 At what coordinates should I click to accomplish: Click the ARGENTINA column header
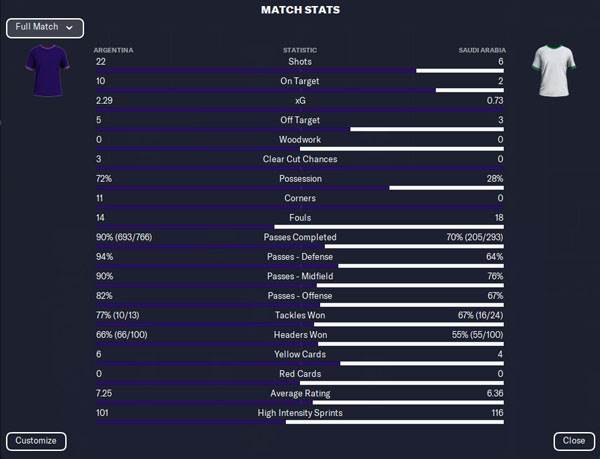[113, 49]
